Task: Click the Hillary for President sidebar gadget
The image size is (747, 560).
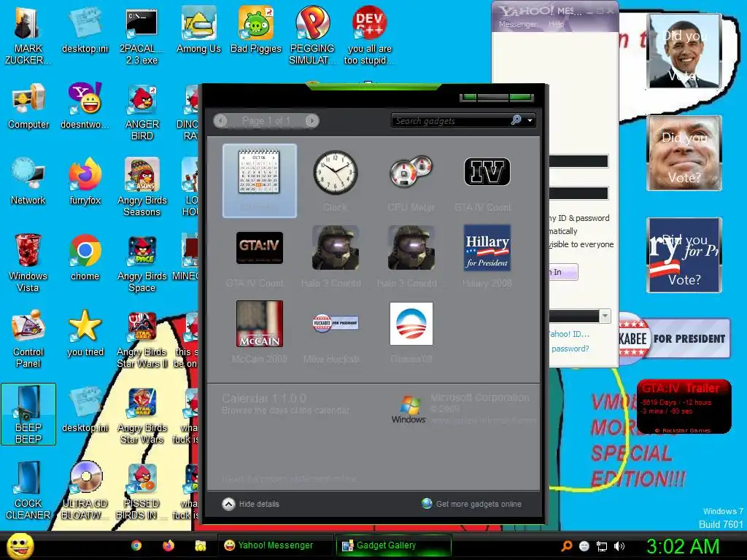Action: [x=684, y=255]
